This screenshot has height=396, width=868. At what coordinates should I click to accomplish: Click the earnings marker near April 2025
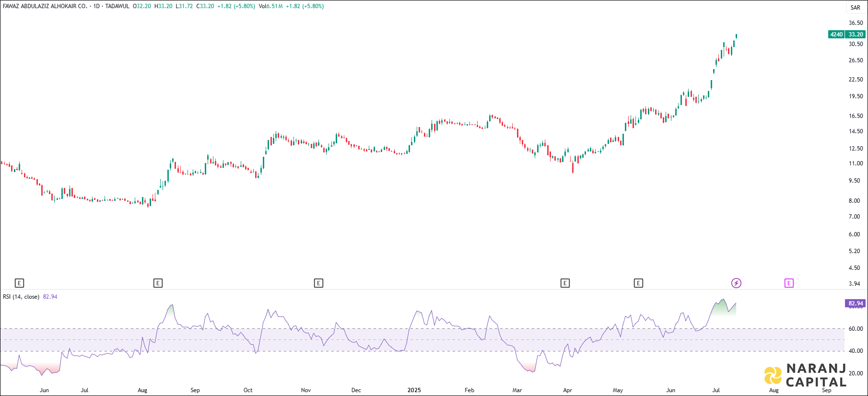pos(565,283)
